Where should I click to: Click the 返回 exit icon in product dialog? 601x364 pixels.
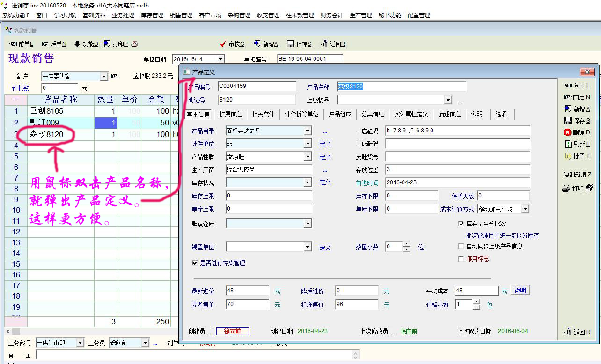(568, 332)
